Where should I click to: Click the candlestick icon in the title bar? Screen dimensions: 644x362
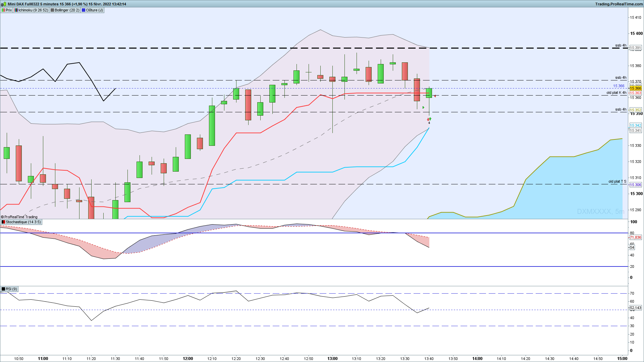coord(4,4)
